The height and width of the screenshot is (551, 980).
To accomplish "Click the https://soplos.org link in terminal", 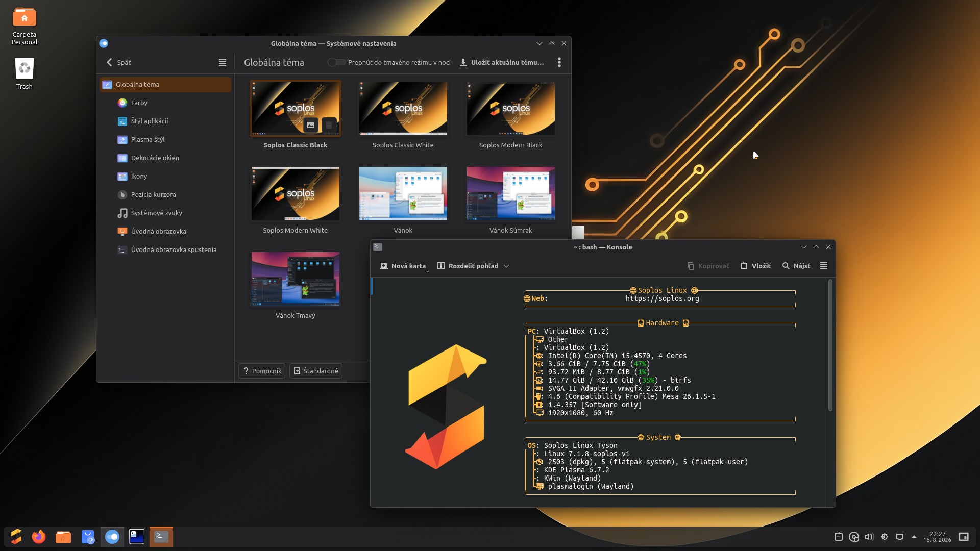I will click(x=663, y=298).
